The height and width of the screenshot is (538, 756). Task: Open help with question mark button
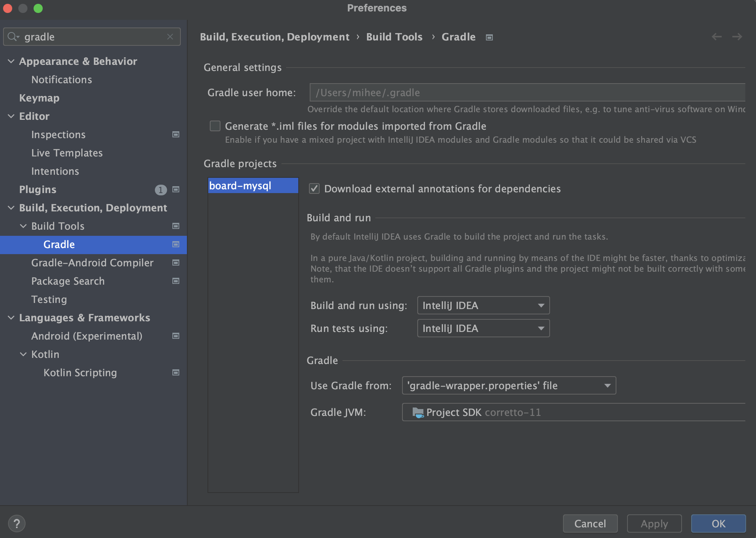coord(17,524)
